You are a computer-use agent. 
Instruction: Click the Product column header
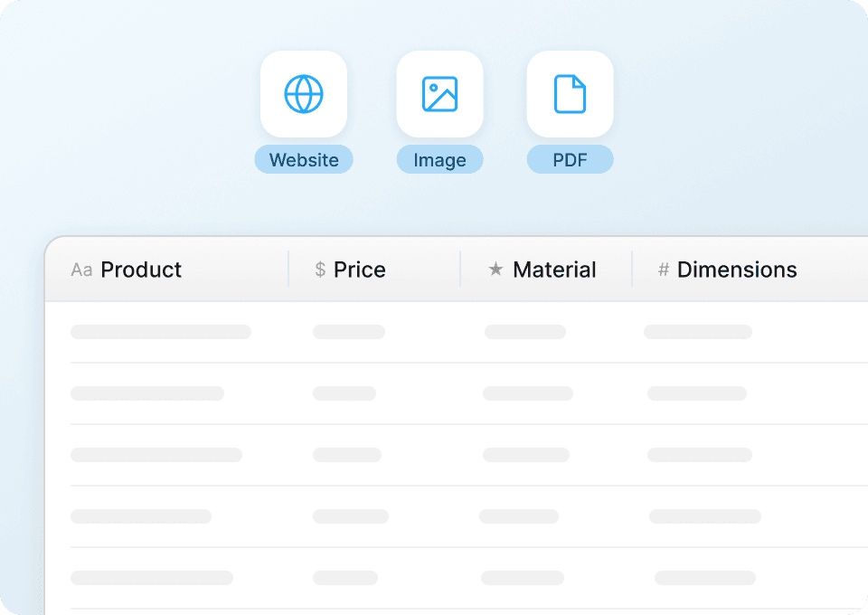(x=141, y=270)
